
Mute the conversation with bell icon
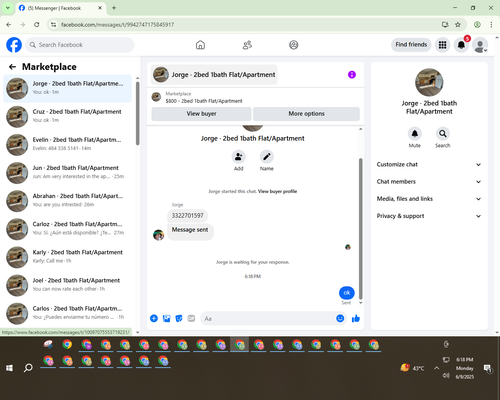tap(415, 134)
